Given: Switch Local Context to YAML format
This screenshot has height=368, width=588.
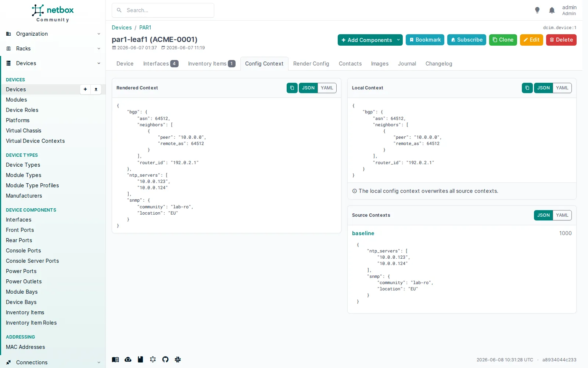Looking at the screenshot, I should (562, 88).
